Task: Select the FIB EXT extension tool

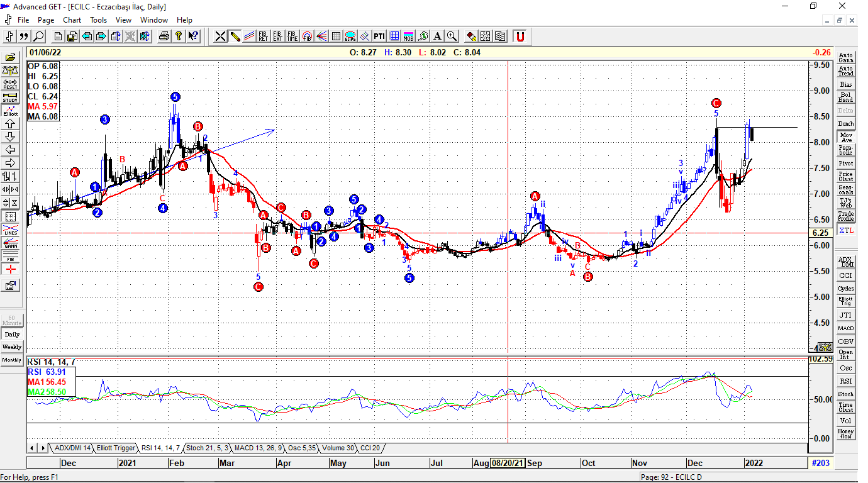Action: (277, 36)
